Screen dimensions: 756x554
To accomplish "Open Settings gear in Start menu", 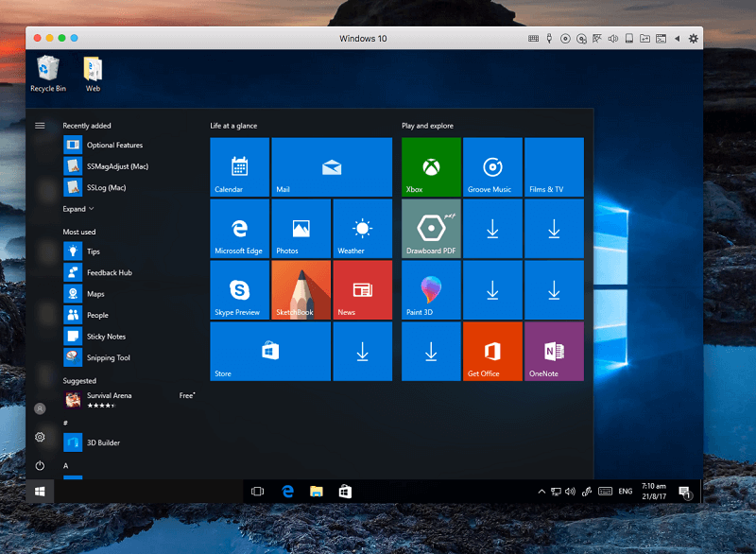I will (x=40, y=437).
